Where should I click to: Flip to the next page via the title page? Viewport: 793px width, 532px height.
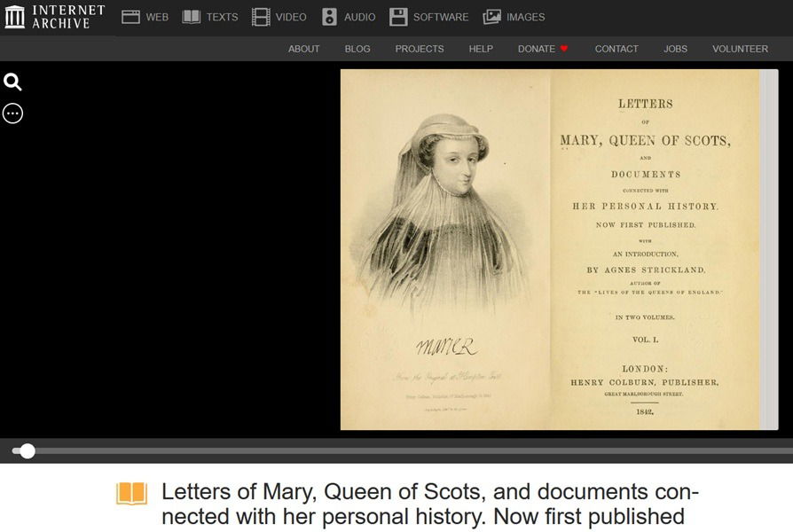click(x=655, y=250)
